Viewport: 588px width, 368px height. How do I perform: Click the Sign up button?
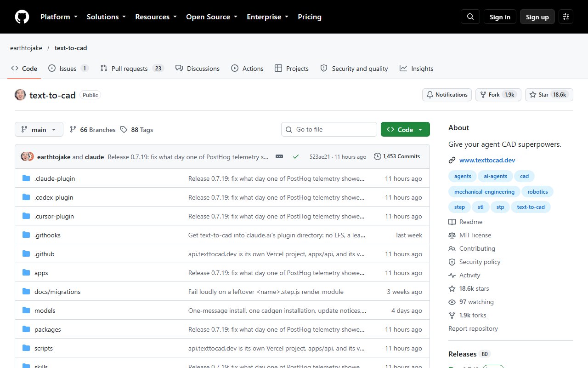[x=537, y=17]
